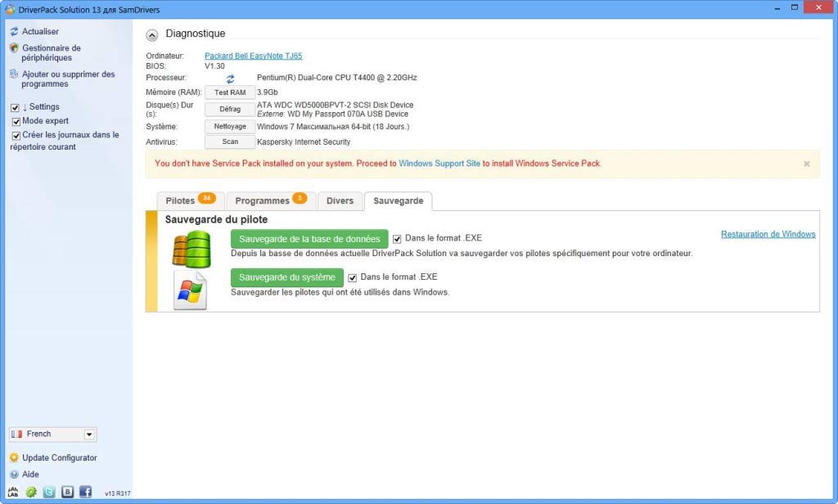This screenshot has width=838, height=504.
Task: Open Gestionnaire de périphériques shield icon
Action: tap(14, 48)
